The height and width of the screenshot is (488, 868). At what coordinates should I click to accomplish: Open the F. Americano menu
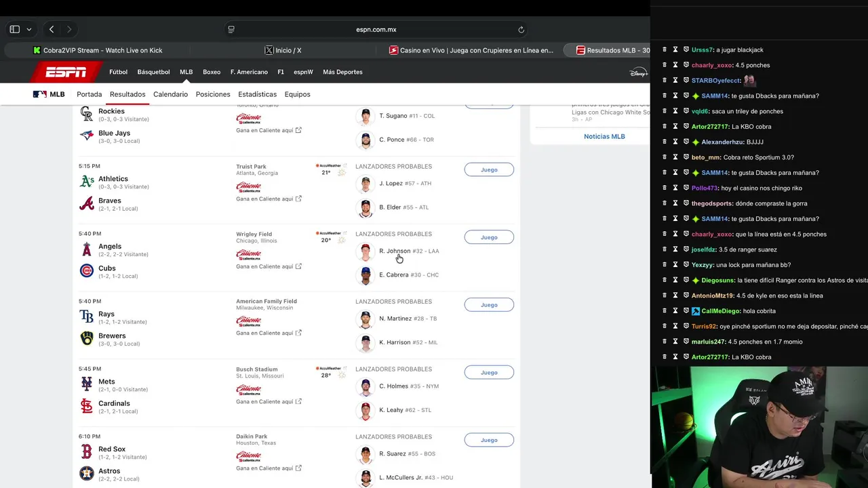click(249, 72)
